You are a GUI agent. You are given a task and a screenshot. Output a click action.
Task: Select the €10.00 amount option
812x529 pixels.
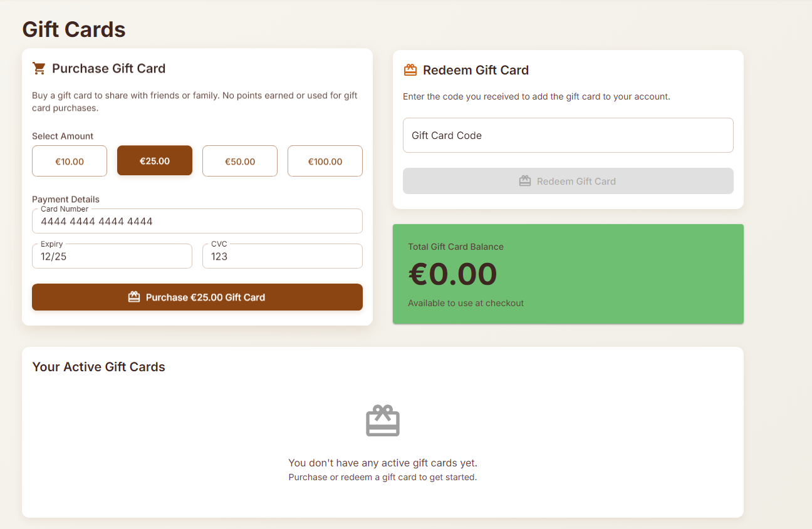point(70,161)
